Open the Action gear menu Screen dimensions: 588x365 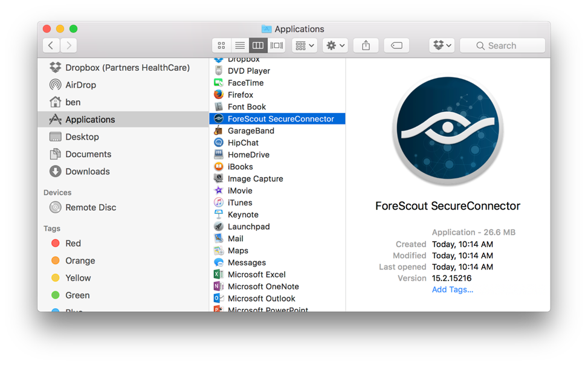[335, 46]
